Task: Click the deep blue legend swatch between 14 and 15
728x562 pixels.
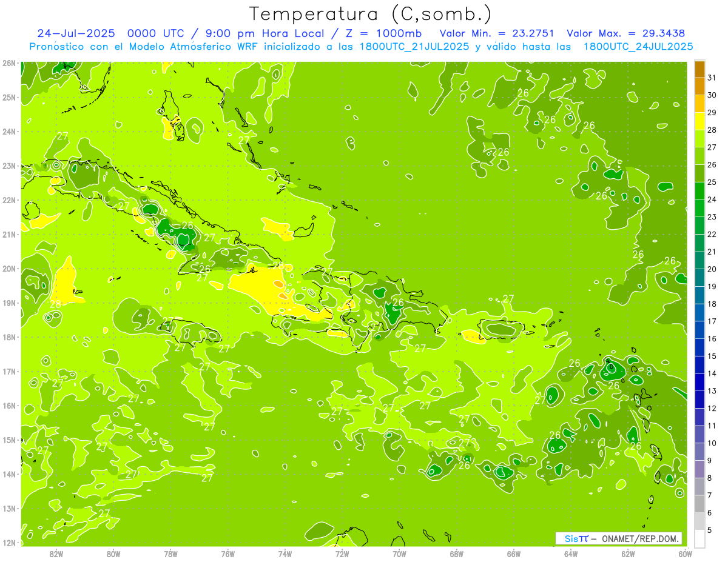Action: pos(700,364)
